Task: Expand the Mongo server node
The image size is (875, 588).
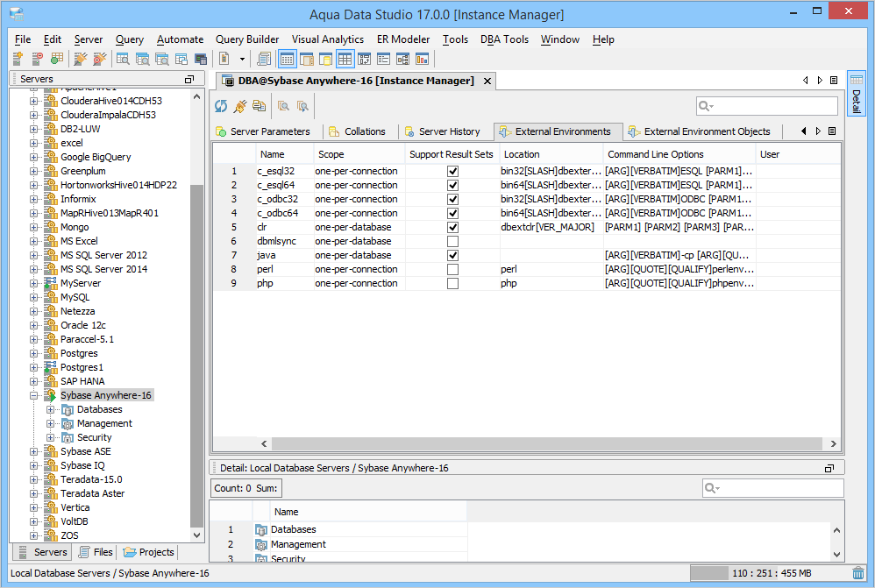Action: [x=34, y=228]
